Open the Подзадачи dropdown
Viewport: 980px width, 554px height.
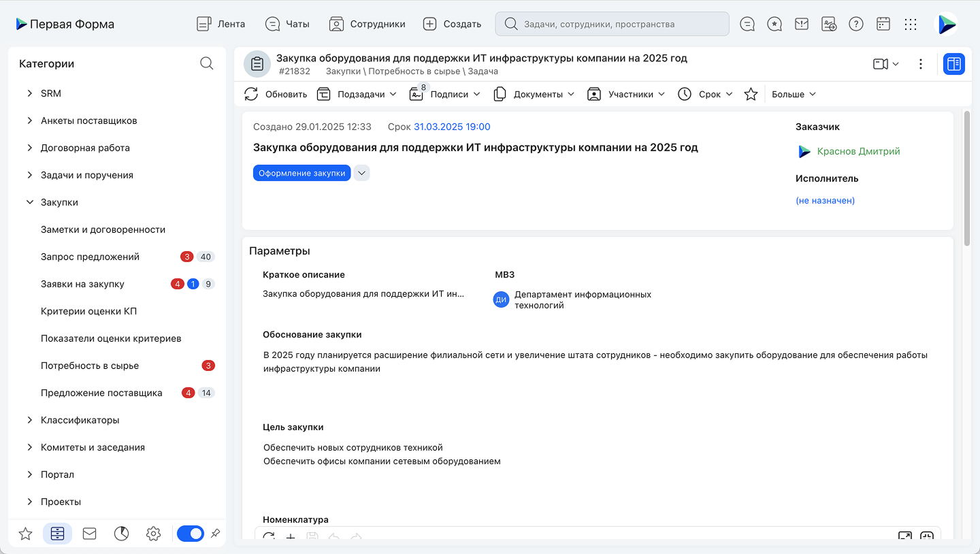coord(357,94)
